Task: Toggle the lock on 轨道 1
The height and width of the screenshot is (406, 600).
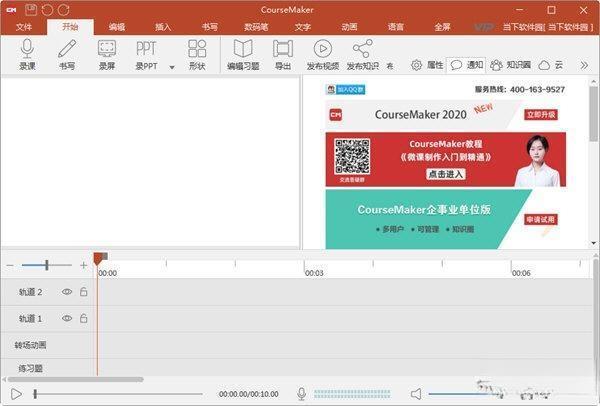Action: 83,318
